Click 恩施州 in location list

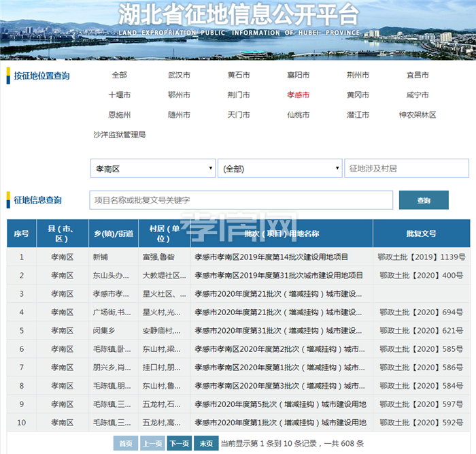120,115
